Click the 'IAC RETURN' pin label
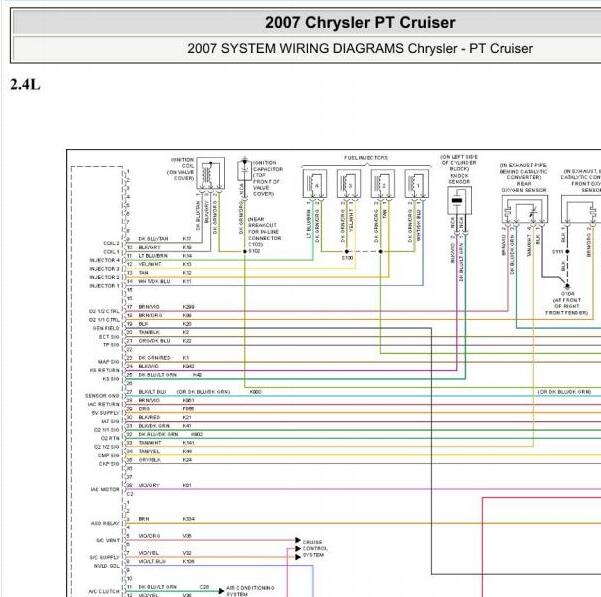The height and width of the screenshot is (597, 601). [x=103, y=404]
